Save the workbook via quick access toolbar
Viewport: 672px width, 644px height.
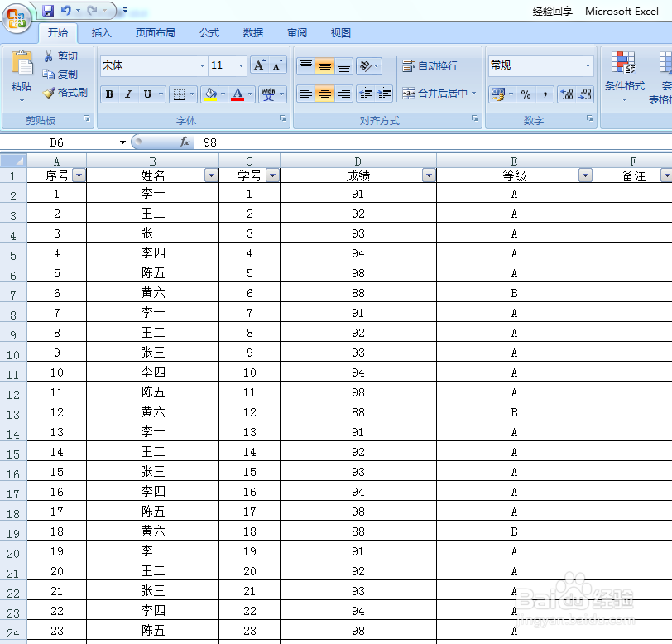click(48, 10)
